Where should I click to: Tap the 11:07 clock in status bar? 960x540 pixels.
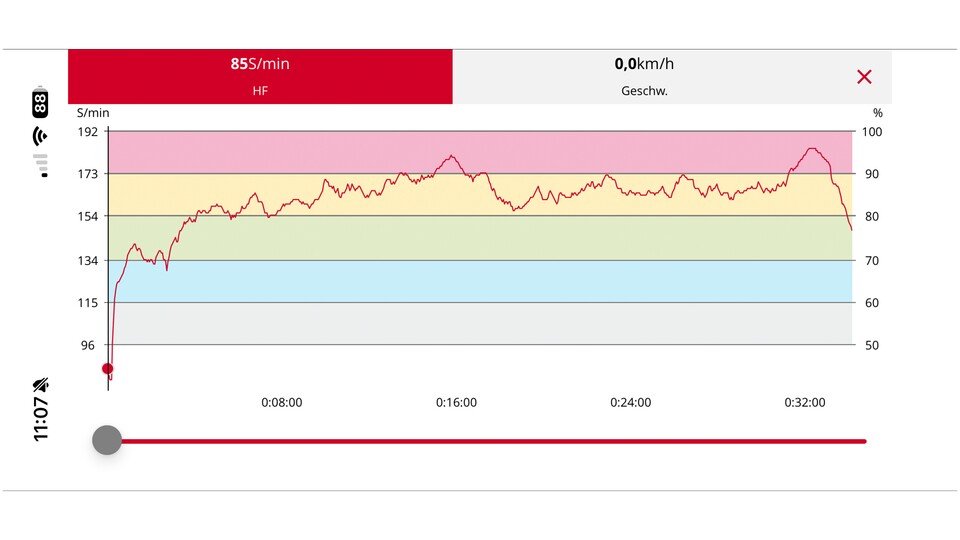coord(40,419)
